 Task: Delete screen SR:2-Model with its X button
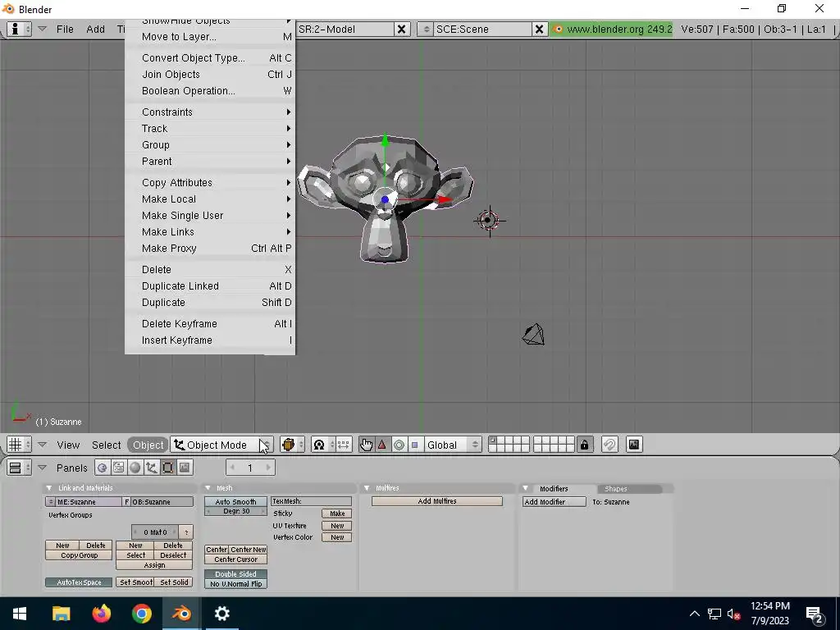pos(401,29)
